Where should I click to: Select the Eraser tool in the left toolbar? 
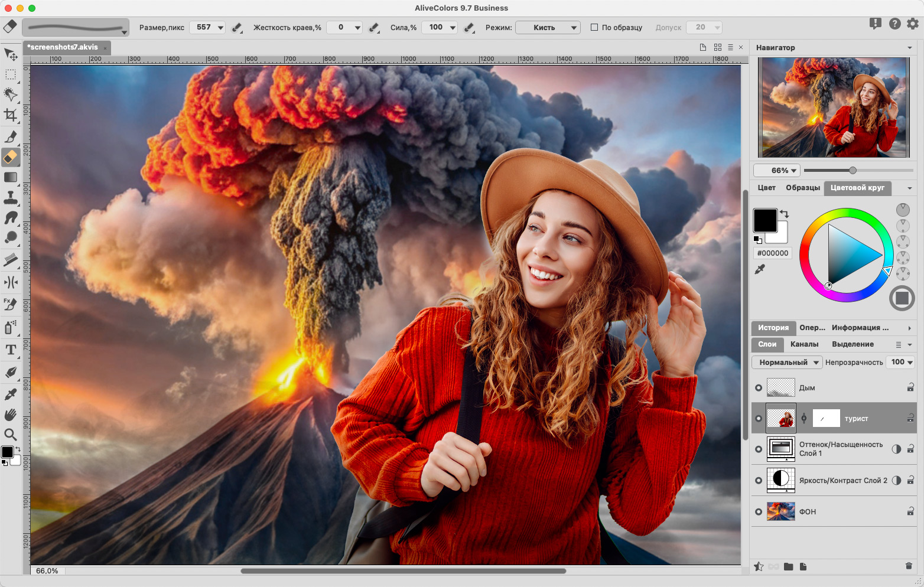[x=11, y=157]
